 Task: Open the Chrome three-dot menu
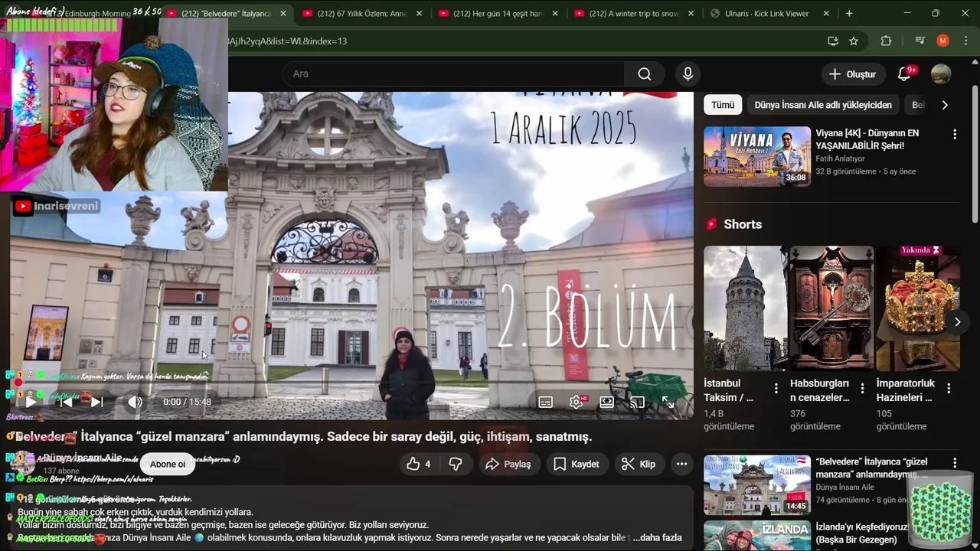[965, 41]
